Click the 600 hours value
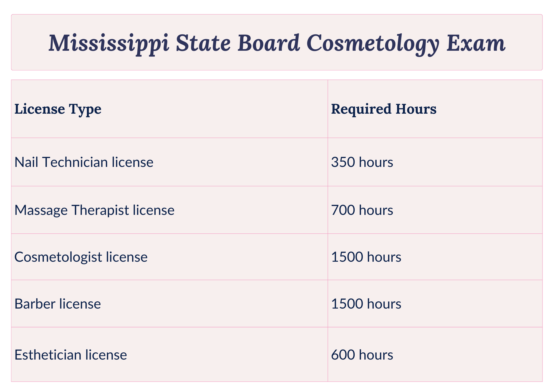555x392 pixels. tap(362, 355)
